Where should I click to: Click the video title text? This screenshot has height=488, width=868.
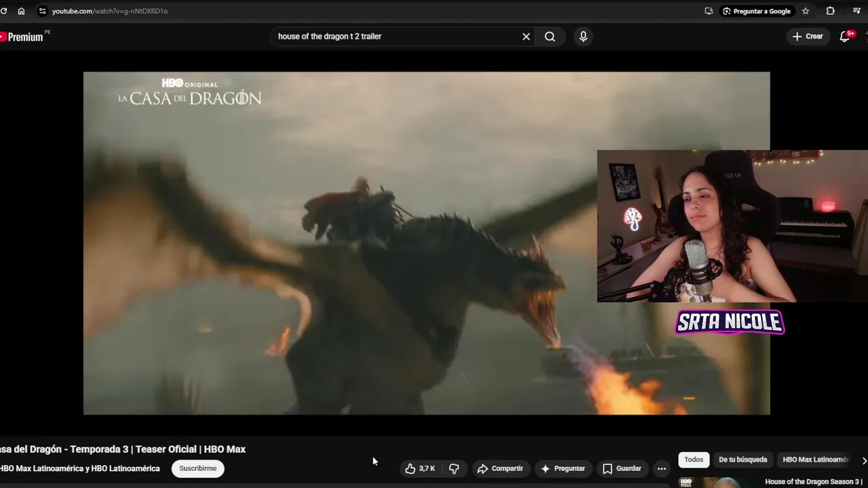click(x=123, y=449)
